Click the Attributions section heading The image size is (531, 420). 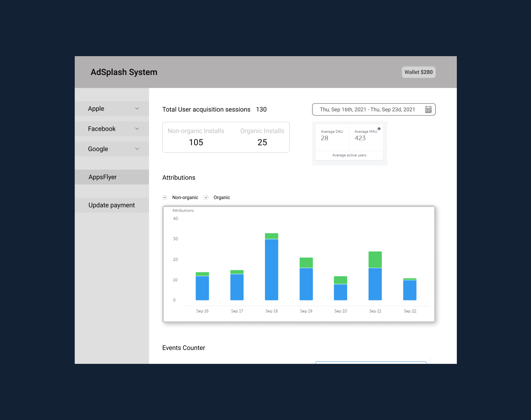(x=179, y=178)
